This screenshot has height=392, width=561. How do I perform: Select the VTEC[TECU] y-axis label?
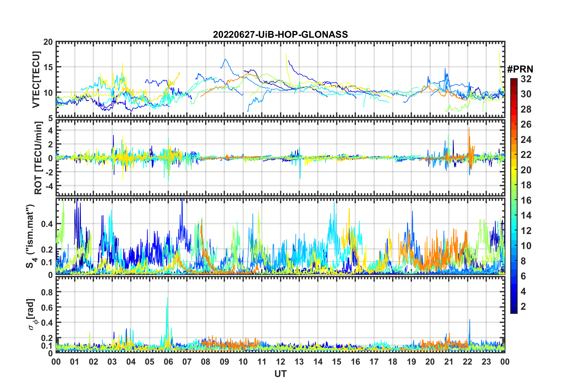36,80
